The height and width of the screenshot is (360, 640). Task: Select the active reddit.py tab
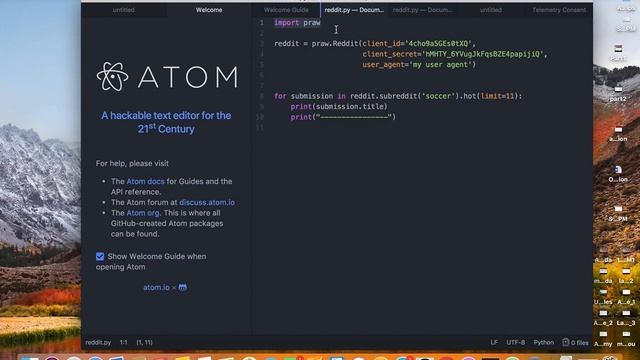(354, 10)
